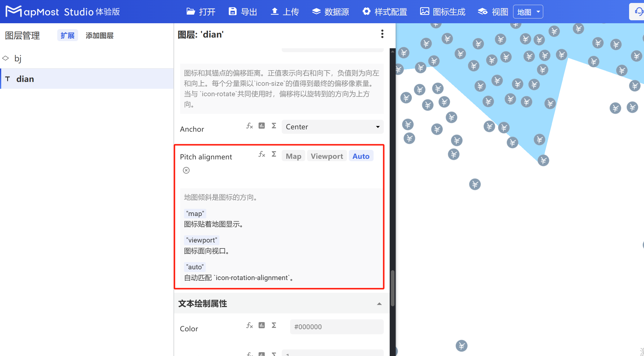Click the 添加图层 tab
Image resolution: width=644 pixels, height=356 pixels.
[x=100, y=35]
